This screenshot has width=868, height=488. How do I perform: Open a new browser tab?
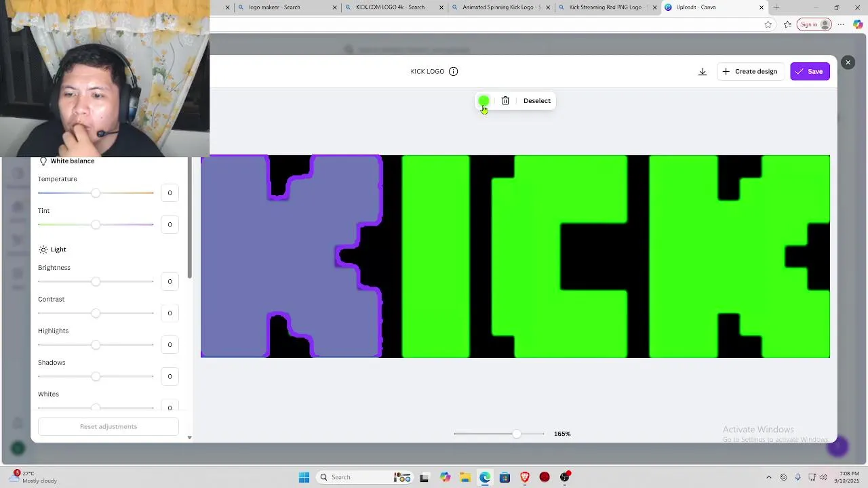pos(776,7)
